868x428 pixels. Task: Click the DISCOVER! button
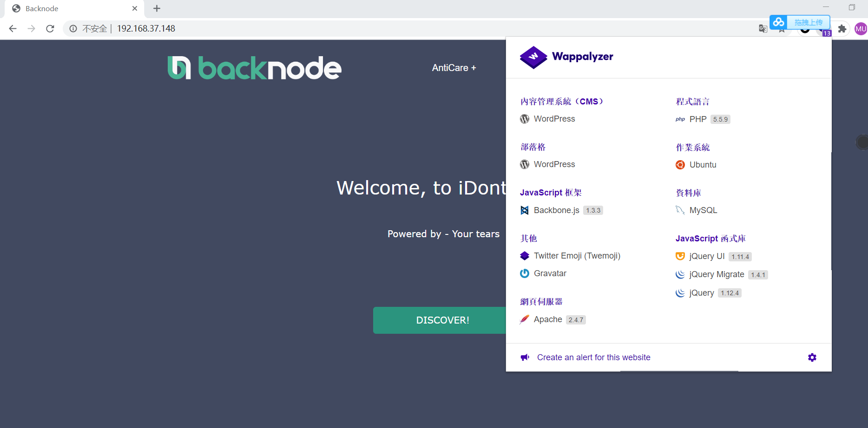point(440,320)
